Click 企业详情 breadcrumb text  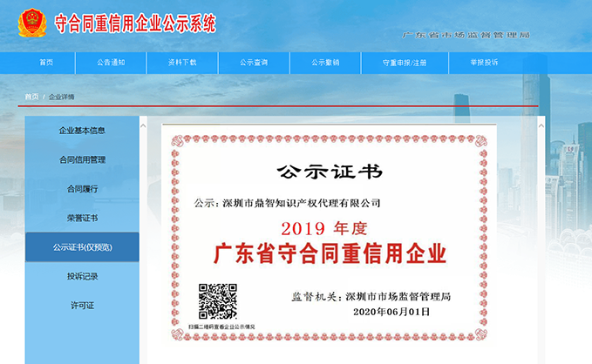click(x=62, y=97)
